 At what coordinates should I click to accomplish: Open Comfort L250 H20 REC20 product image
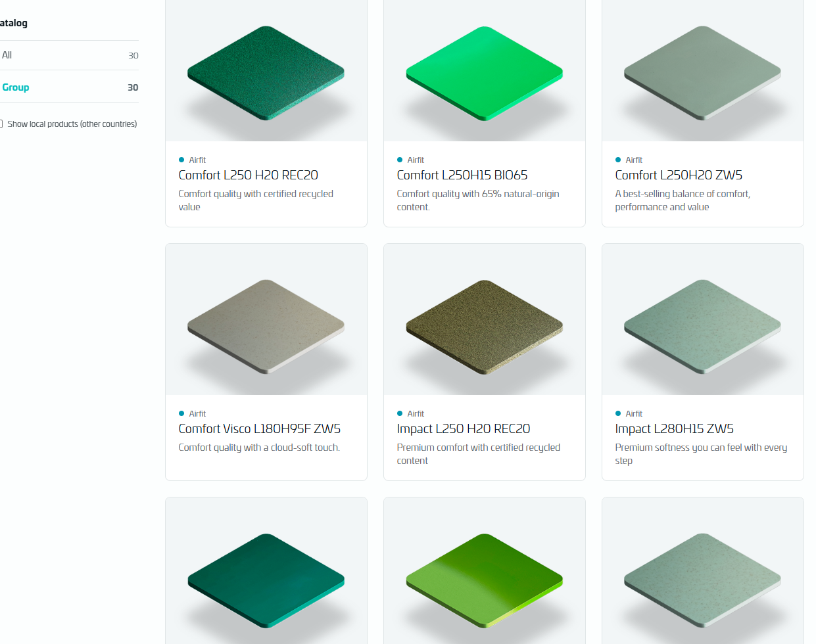tap(266, 70)
